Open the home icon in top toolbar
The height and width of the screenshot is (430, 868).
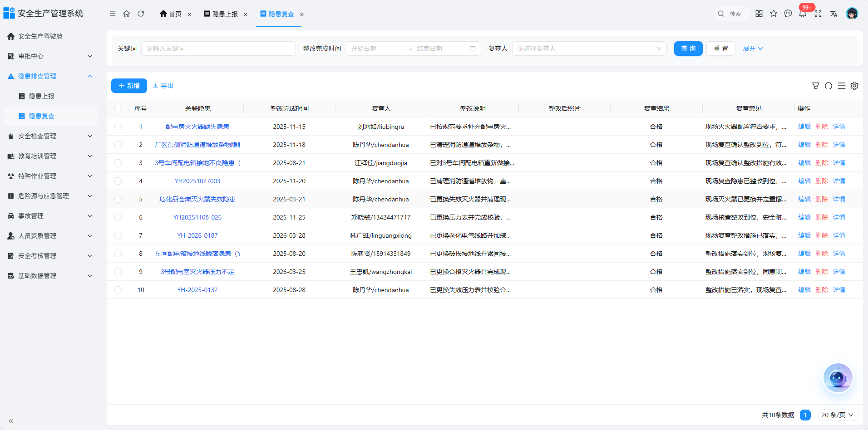pyautogui.click(x=127, y=14)
